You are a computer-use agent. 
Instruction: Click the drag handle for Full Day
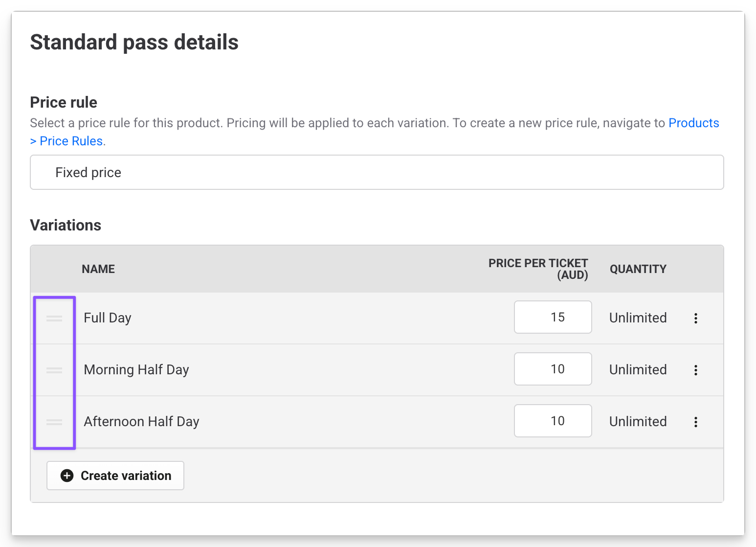click(x=54, y=319)
